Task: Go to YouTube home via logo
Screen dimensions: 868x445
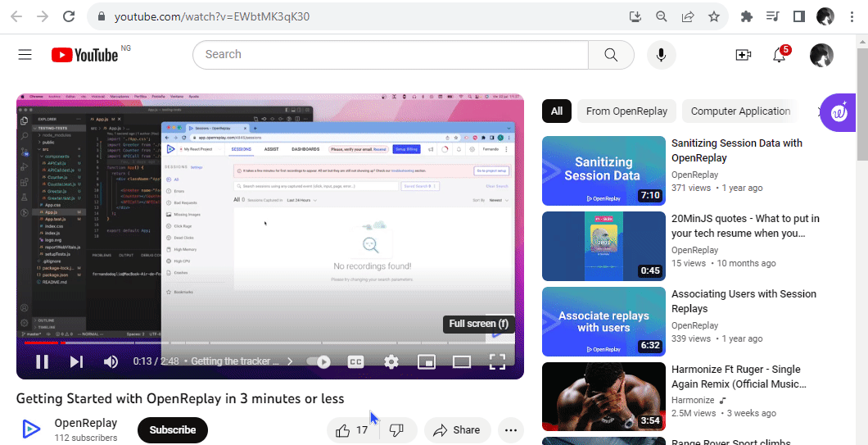Action: 84,54
